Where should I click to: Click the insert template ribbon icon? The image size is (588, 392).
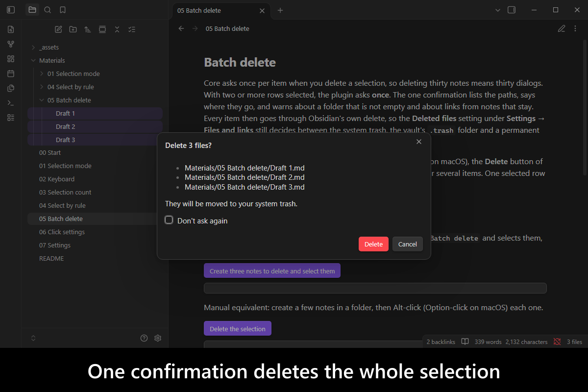click(x=11, y=88)
